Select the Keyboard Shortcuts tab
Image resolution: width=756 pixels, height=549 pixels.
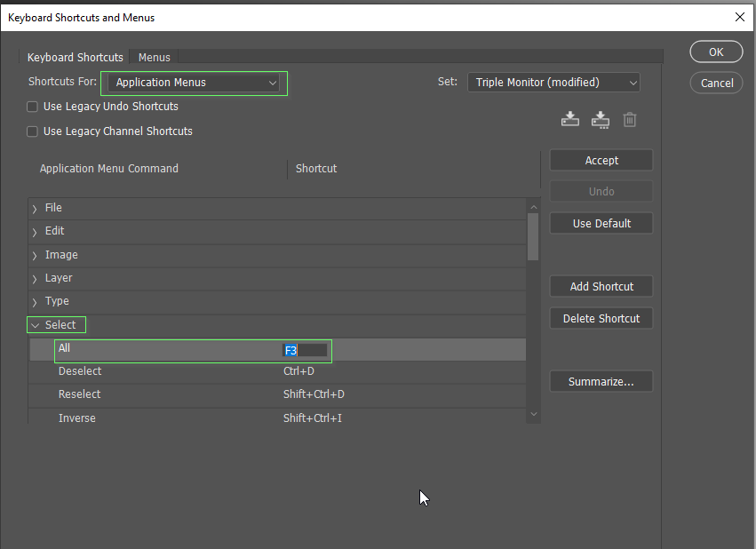[x=75, y=57]
